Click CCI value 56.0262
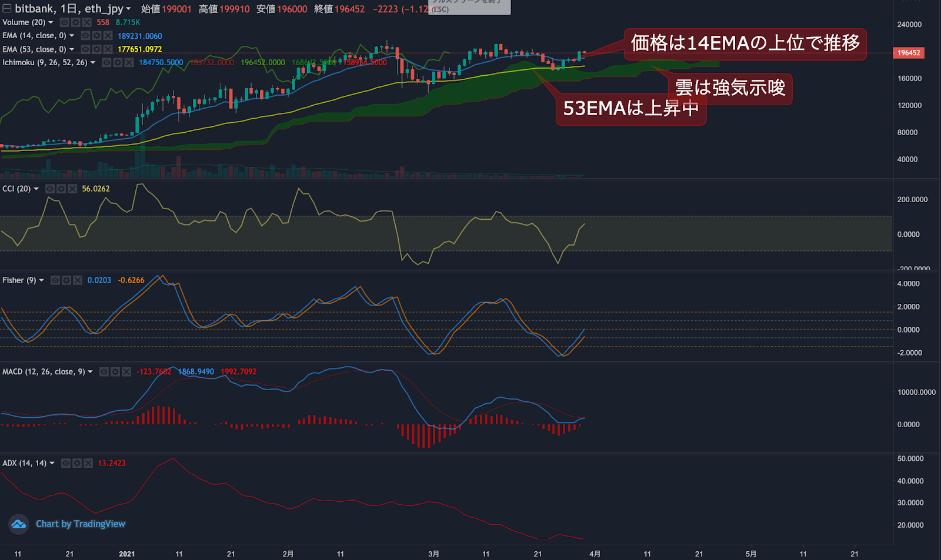 (96, 189)
